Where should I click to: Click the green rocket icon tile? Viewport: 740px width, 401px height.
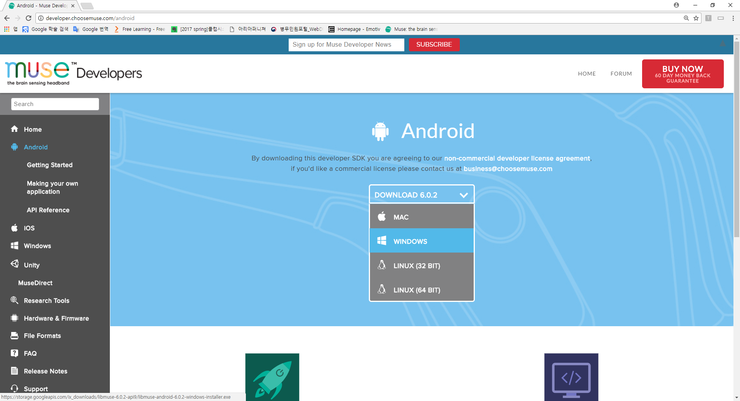272,377
